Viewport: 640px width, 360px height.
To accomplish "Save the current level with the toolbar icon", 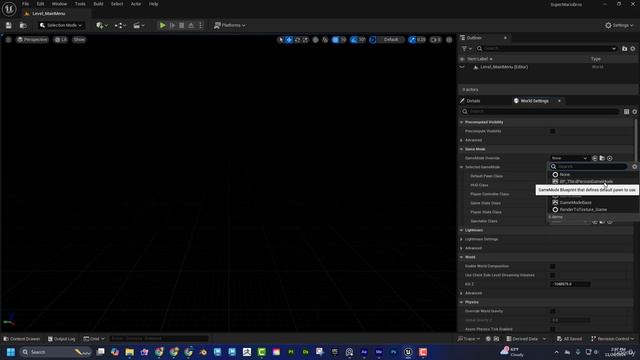I will pyautogui.click(x=9, y=25).
